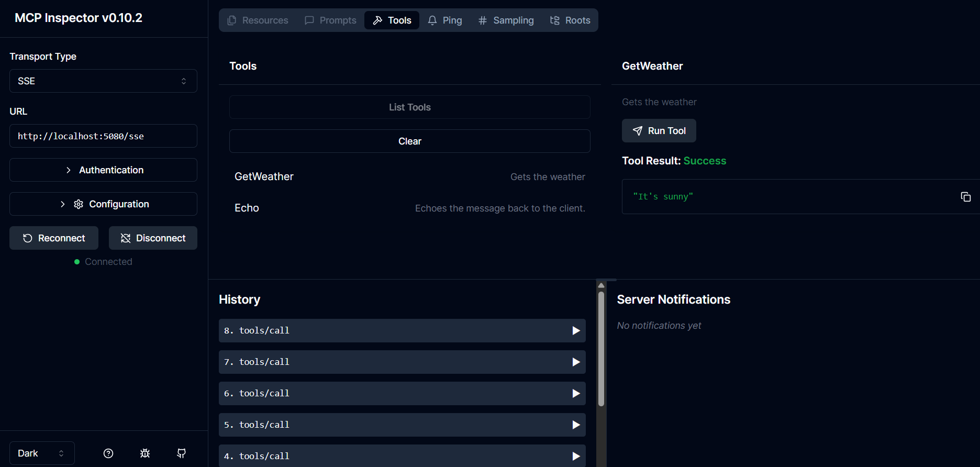Open the Dark theme selector
This screenshot has width=980, height=467.
[42, 453]
